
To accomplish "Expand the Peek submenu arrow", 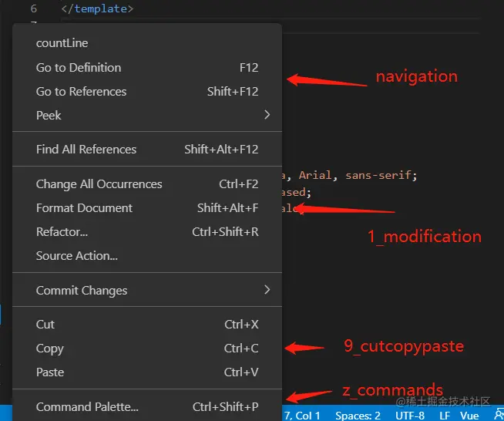I will [x=267, y=115].
